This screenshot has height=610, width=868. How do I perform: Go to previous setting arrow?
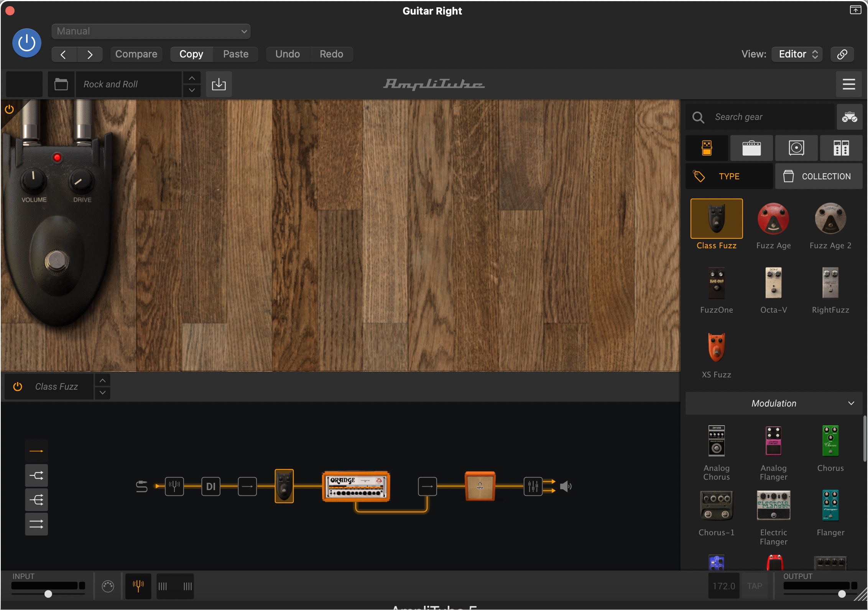point(64,54)
